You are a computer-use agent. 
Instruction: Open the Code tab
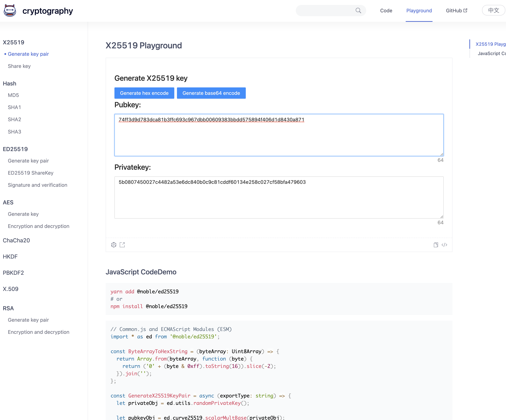[x=386, y=11]
